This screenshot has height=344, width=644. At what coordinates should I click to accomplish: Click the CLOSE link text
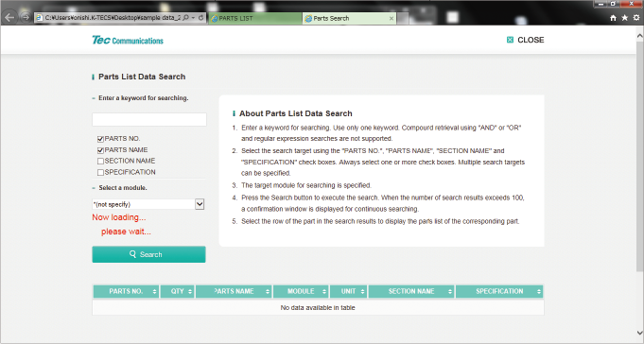point(531,40)
